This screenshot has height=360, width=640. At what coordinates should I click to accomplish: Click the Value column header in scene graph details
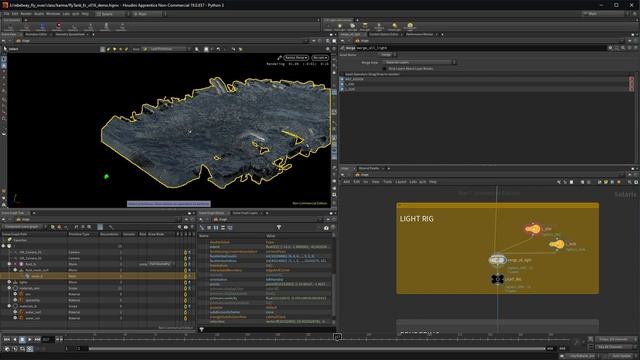(271, 236)
